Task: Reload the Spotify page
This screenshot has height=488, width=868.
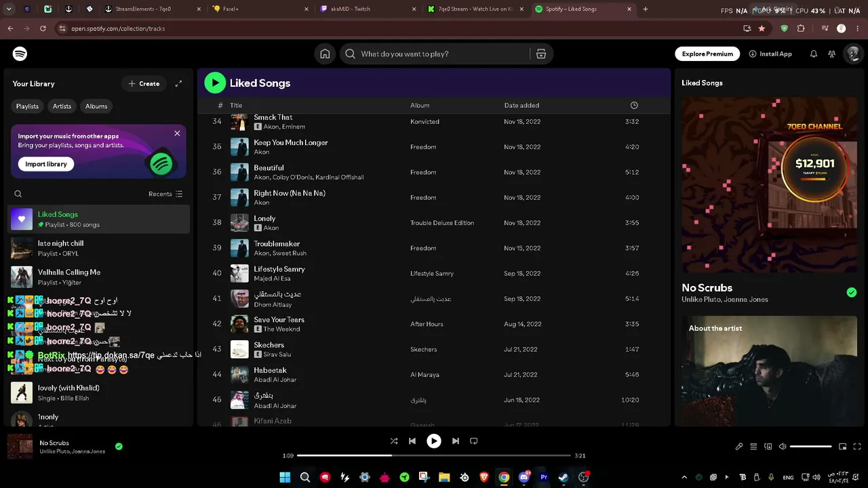Action: point(43,28)
